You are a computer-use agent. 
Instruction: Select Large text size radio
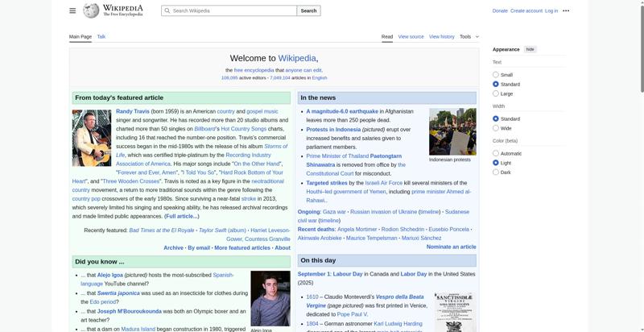[496, 93]
